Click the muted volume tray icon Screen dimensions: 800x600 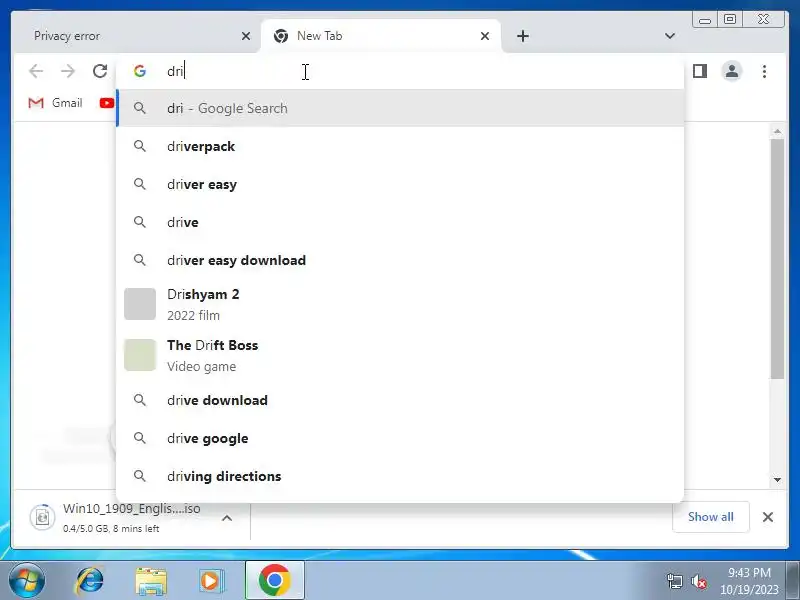tap(698, 581)
